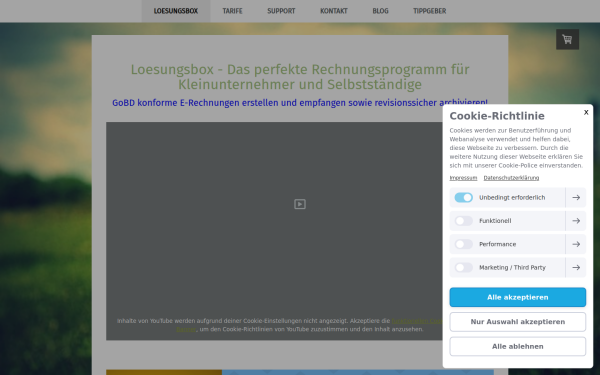Toggle the Unbedingt erforderlich switch
The width and height of the screenshot is (600, 375).
463,197
